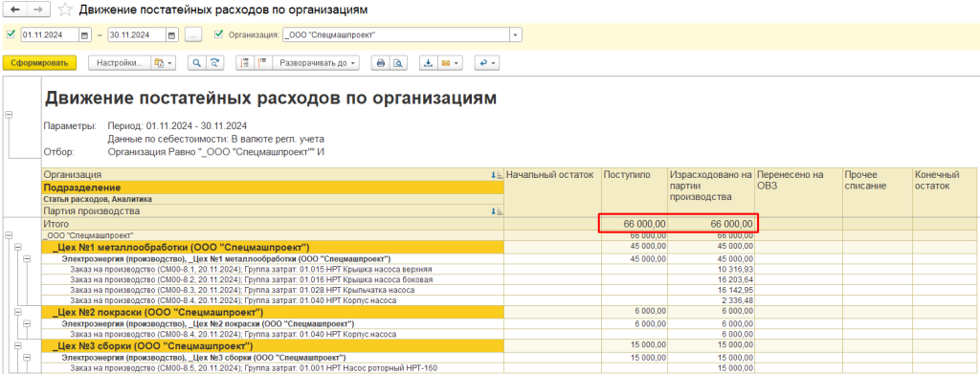
Task: Click the Find magnifier icon in toolbar
Action: click(196, 63)
